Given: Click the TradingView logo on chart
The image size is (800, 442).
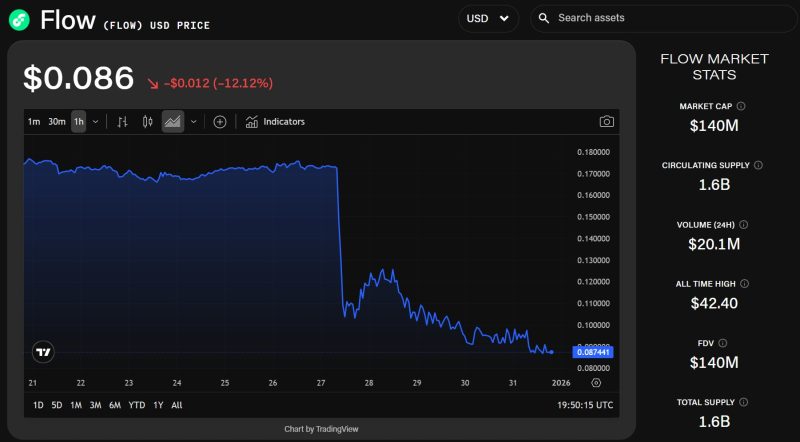Looking at the screenshot, I should [x=43, y=351].
